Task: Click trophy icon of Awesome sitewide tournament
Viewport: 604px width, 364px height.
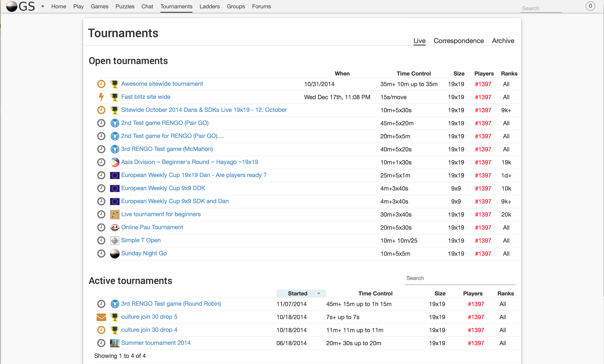Action: (x=114, y=84)
